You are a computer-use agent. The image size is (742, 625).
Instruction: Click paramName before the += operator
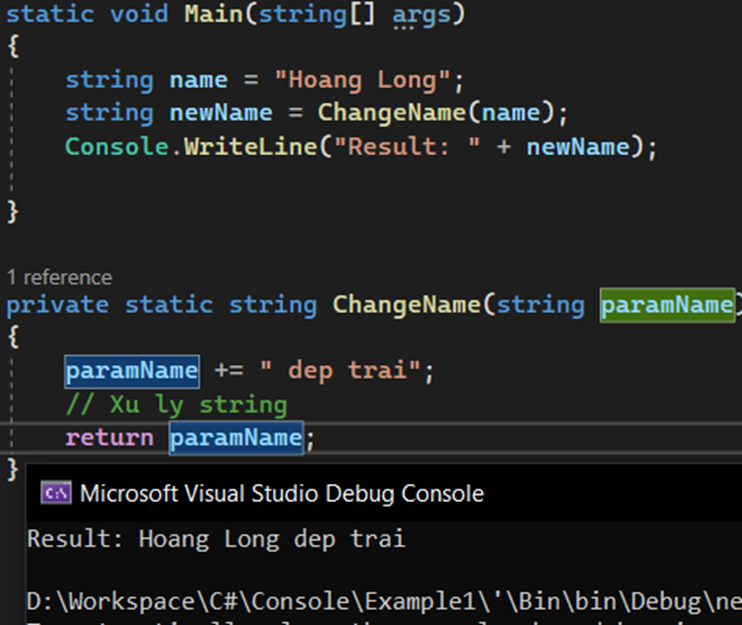(x=132, y=371)
